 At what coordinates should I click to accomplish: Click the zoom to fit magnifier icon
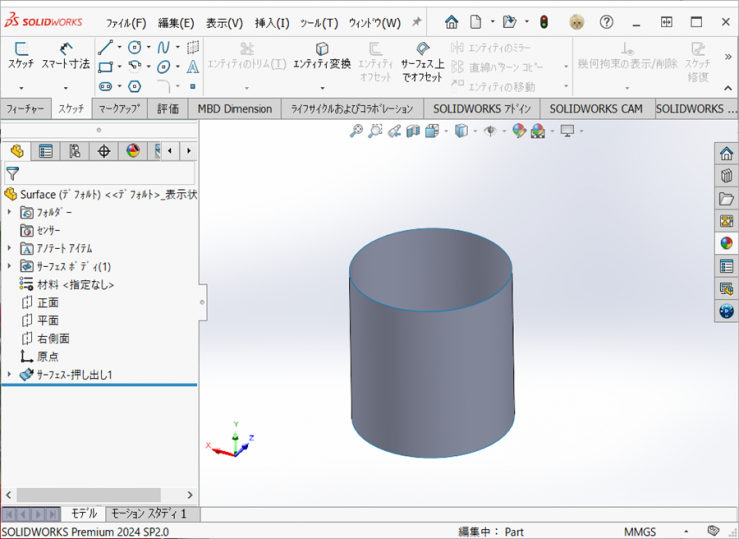coord(356,131)
